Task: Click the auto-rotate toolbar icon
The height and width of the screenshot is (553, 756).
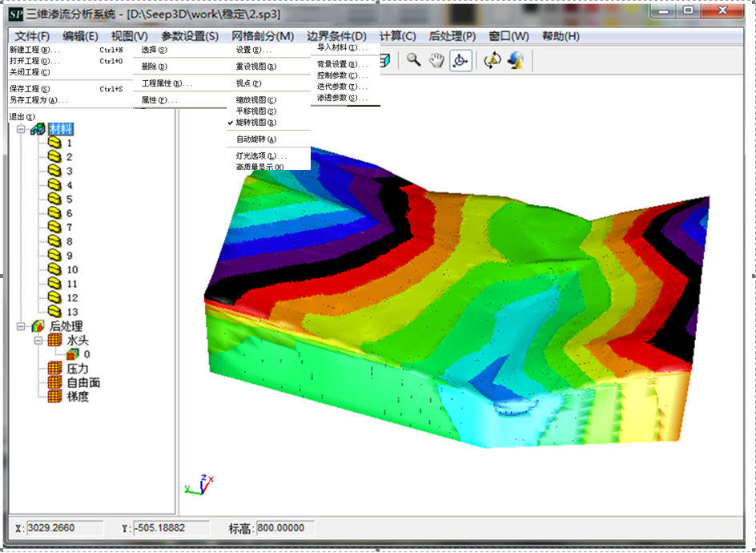Action: [x=492, y=61]
